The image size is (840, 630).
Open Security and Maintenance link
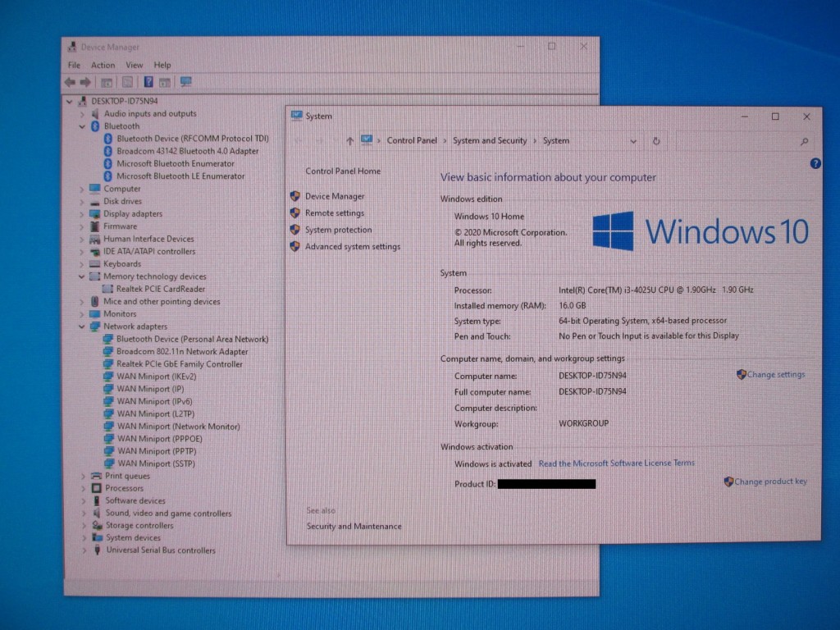(354, 526)
